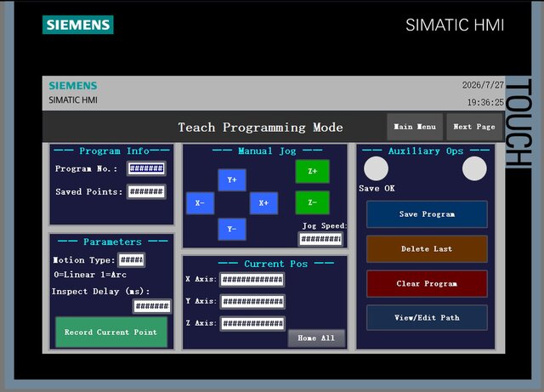Select the Y Axis position field
The image size is (544, 392).
point(252,302)
